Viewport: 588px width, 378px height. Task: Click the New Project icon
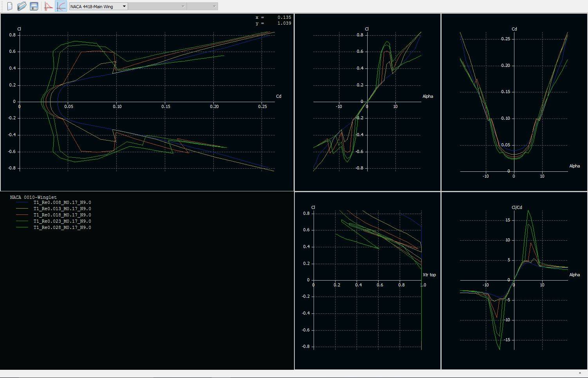coord(10,6)
